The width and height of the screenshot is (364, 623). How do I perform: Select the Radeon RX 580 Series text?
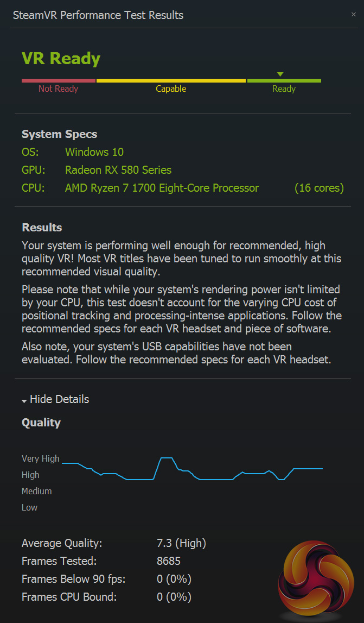coord(118,170)
